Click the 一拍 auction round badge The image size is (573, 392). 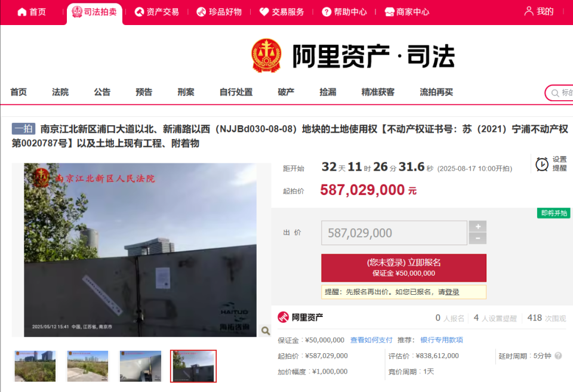pos(23,129)
